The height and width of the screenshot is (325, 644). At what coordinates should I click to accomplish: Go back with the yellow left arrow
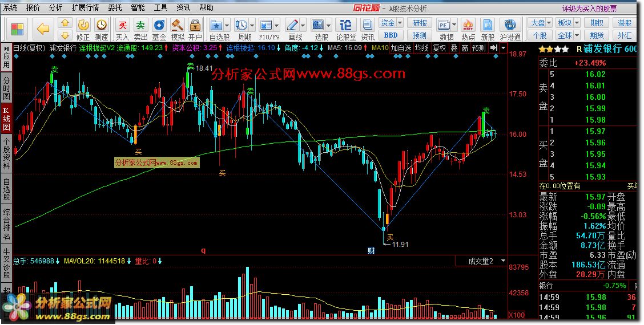43,29
